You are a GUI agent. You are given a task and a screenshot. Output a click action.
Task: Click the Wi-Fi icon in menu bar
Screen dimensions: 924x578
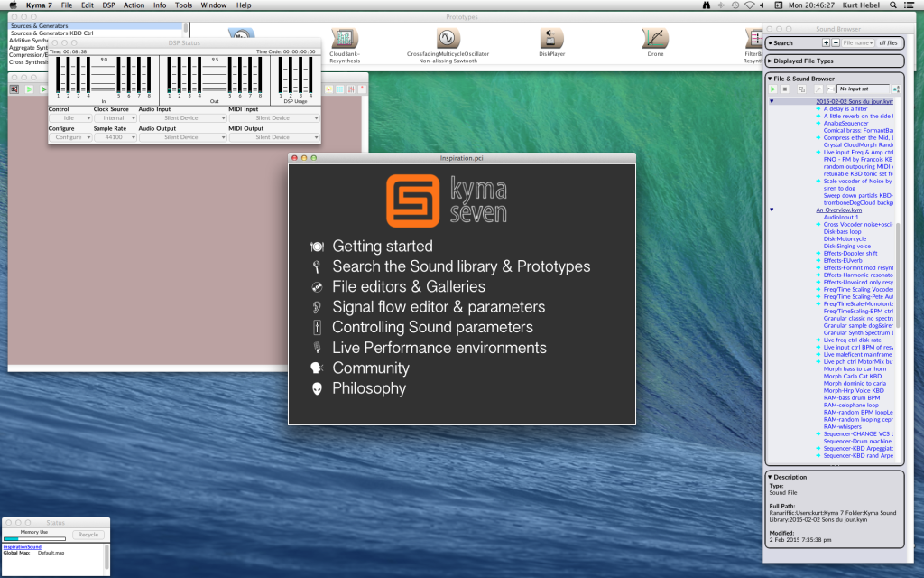coord(749,5)
